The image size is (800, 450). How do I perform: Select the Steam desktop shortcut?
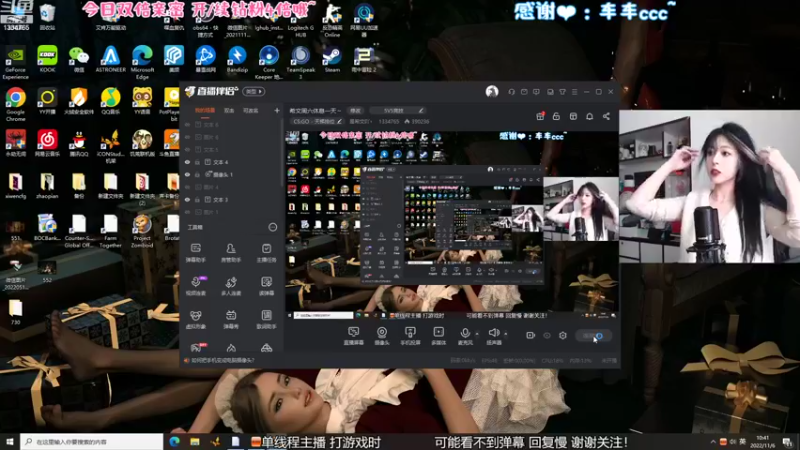(332, 59)
